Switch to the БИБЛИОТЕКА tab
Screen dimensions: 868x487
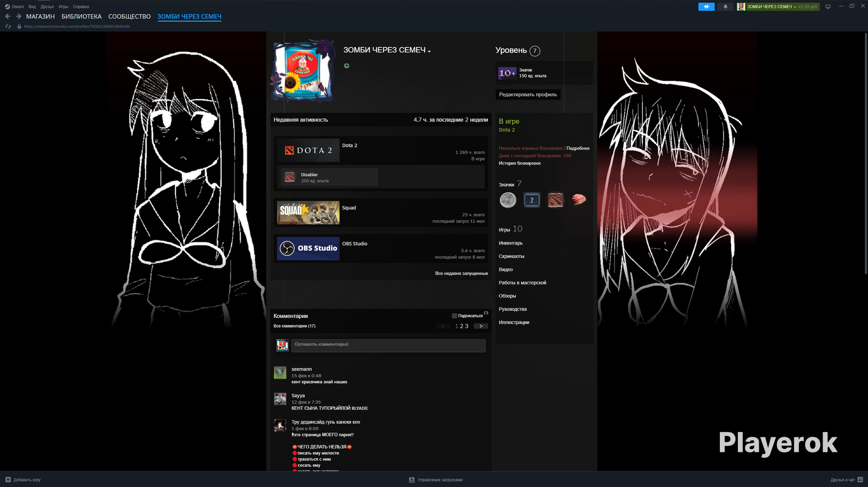point(81,17)
